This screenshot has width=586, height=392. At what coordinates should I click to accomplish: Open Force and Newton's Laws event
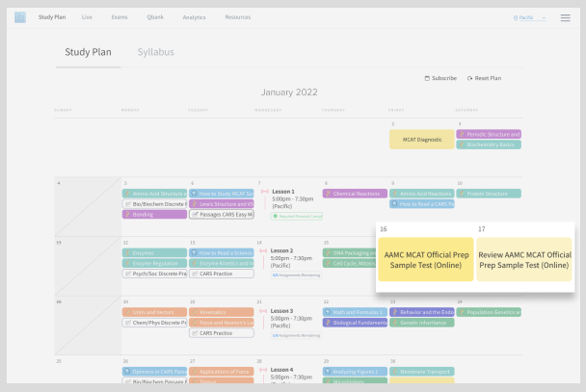pos(222,323)
